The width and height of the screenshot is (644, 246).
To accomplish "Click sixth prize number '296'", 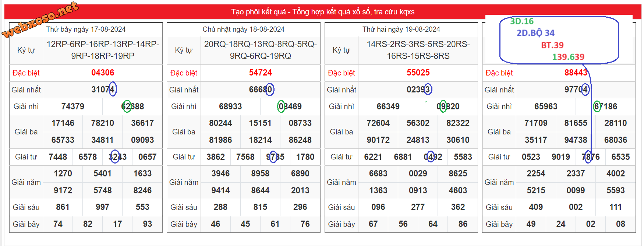I will [300, 207].
